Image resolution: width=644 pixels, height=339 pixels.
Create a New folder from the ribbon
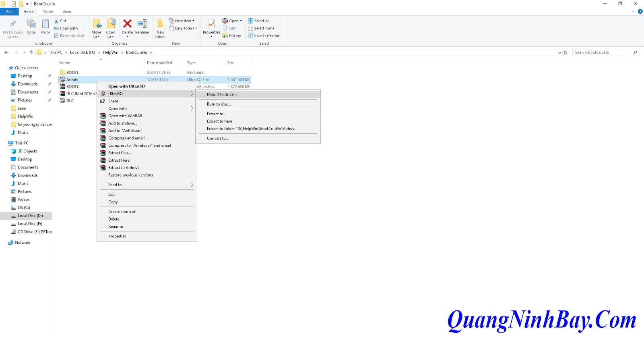pyautogui.click(x=160, y=28)
